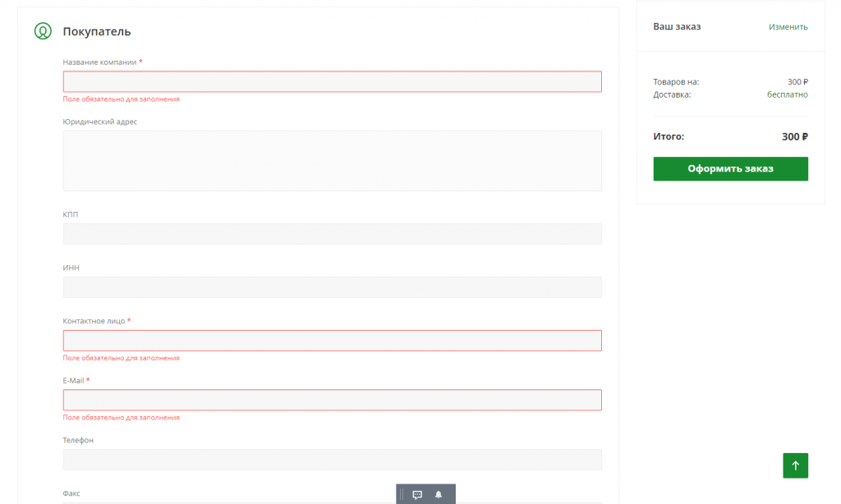Click the Ваш заказ heading
841x504 pixels.
click(677, 27)
